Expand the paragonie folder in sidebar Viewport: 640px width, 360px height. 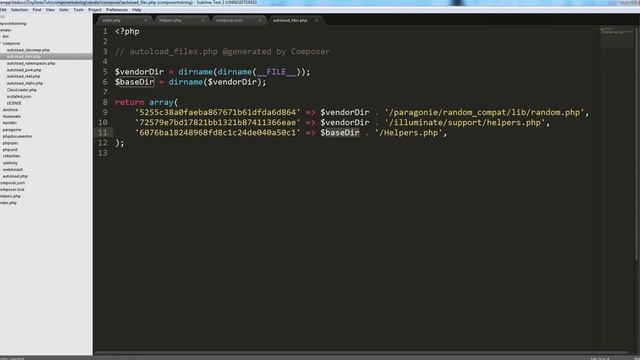tap(12, 129)
